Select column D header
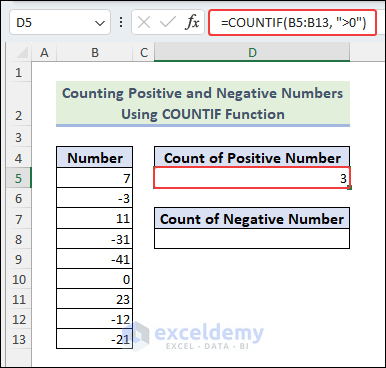 [x=252, y=53]
